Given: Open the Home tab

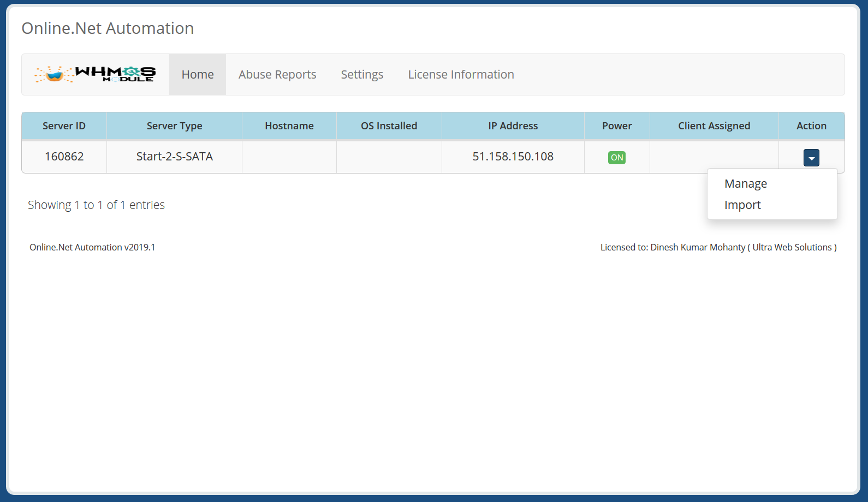Looking at the screenshot, I should (x=198, y=74).
